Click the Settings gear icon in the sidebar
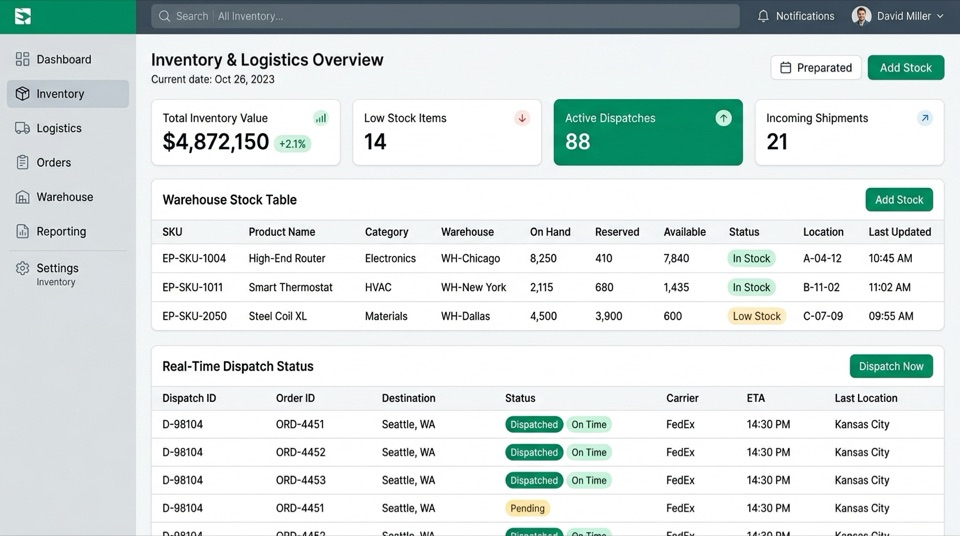 tap(23, 268)
